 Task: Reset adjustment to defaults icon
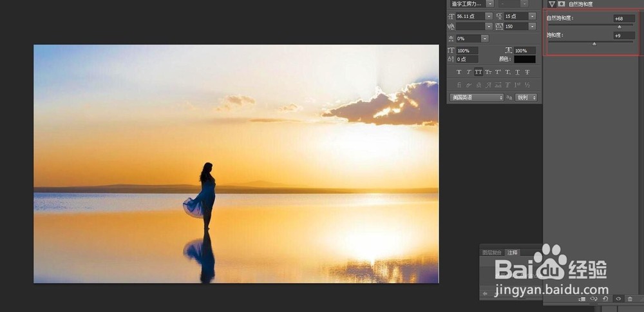(x=605, y=299)
